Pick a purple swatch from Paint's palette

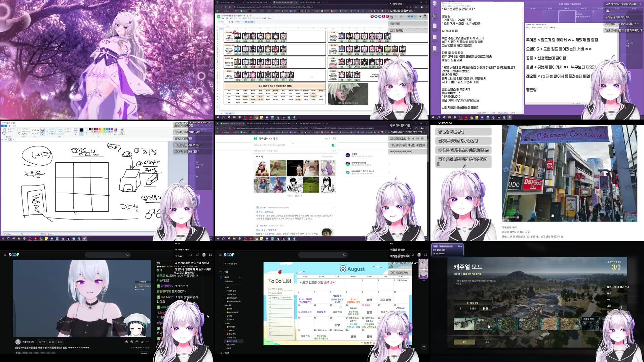pos(112,129)
